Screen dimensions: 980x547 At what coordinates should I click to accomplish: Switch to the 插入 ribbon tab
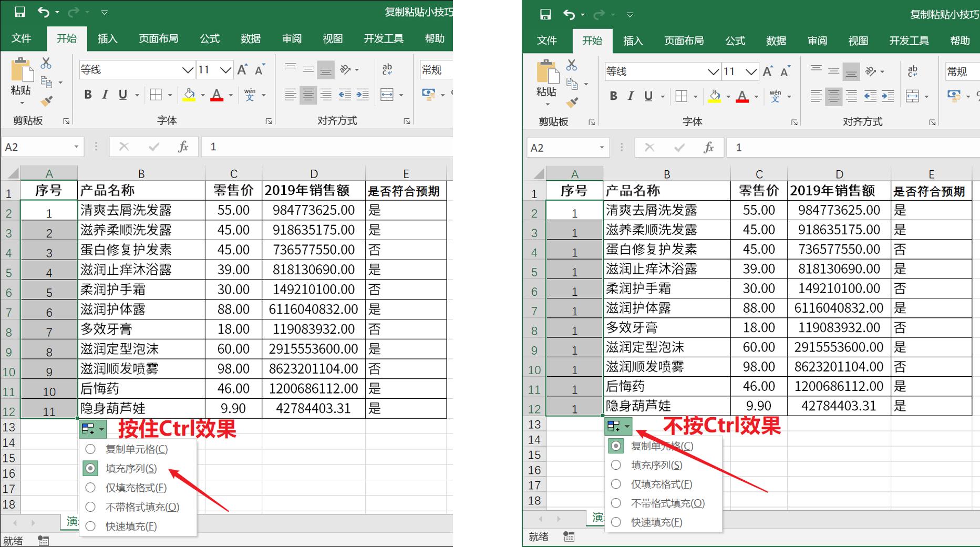(x=107, y=38)
